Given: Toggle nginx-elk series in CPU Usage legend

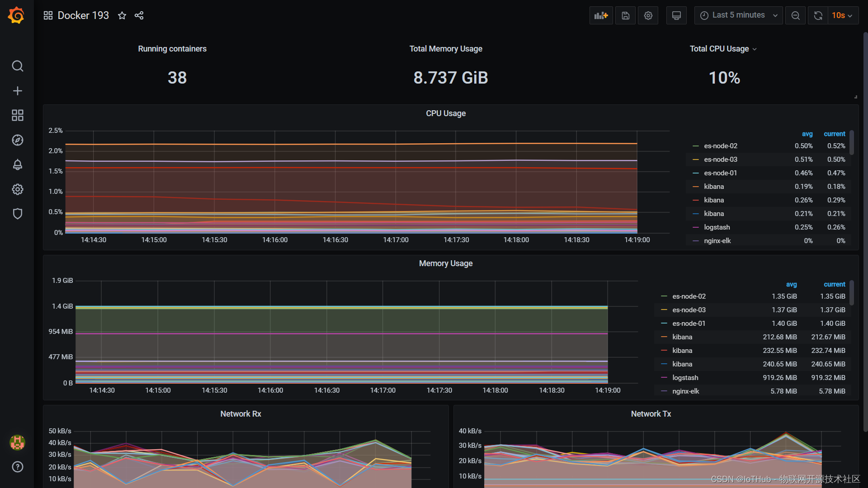Looking at the screenshot, I should click(717, 241).
